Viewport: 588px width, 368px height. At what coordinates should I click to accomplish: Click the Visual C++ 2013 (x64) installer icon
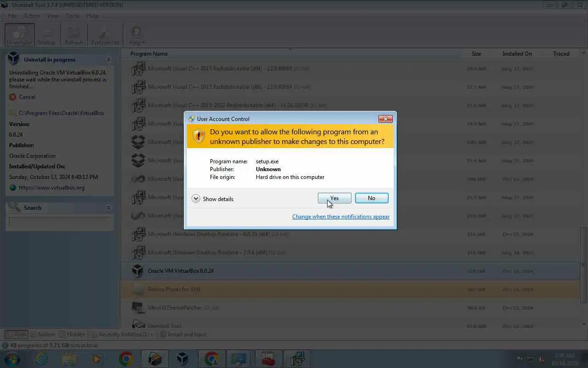click(138, 69)
